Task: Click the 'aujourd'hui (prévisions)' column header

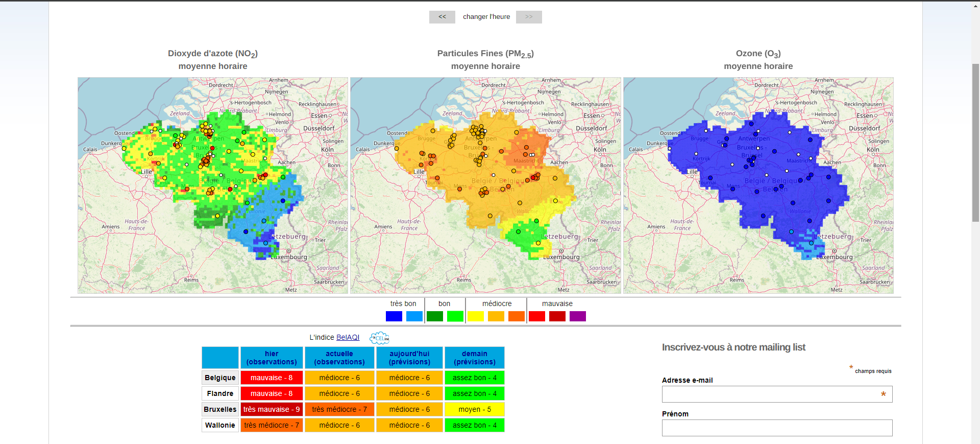Action: [x=409, y=358]
